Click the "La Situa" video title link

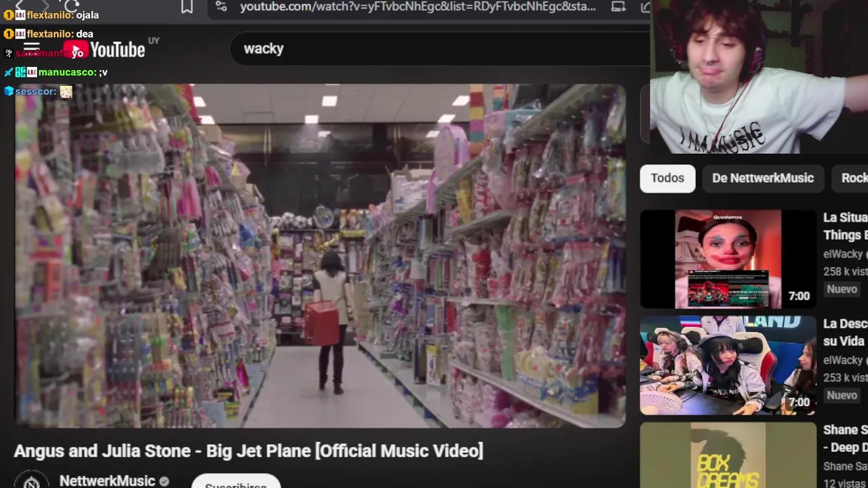click(845, 226)
